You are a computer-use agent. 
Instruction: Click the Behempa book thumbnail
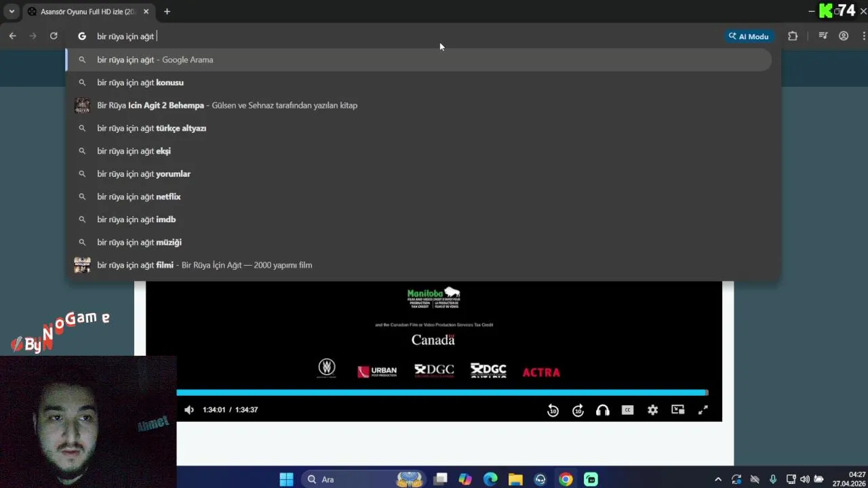point(82,106)
